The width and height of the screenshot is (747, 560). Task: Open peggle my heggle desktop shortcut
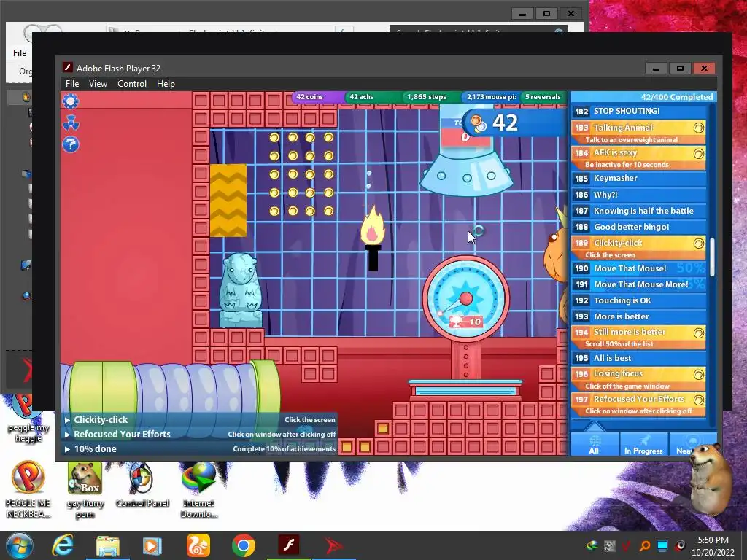tap(28, 419)
